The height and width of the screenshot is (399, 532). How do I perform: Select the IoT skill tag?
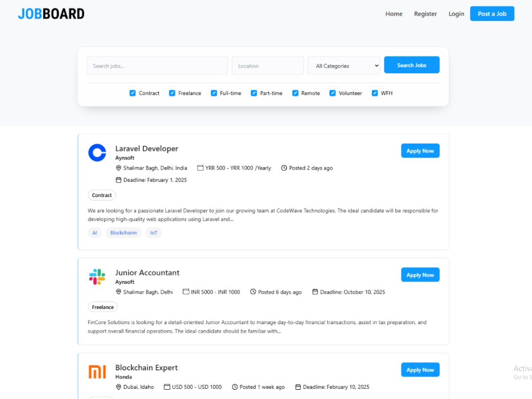154,233
